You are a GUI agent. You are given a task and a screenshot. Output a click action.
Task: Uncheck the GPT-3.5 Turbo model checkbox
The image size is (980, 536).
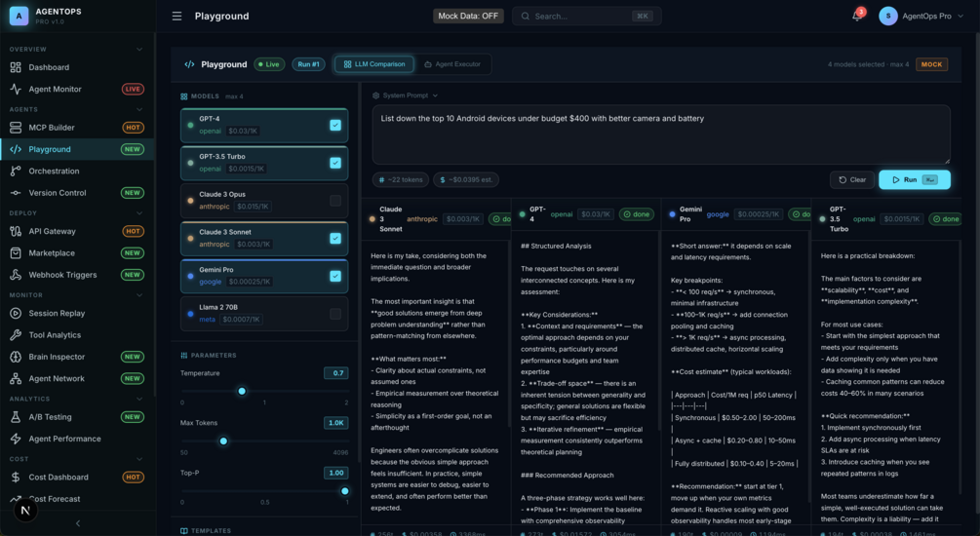[335, 163]
